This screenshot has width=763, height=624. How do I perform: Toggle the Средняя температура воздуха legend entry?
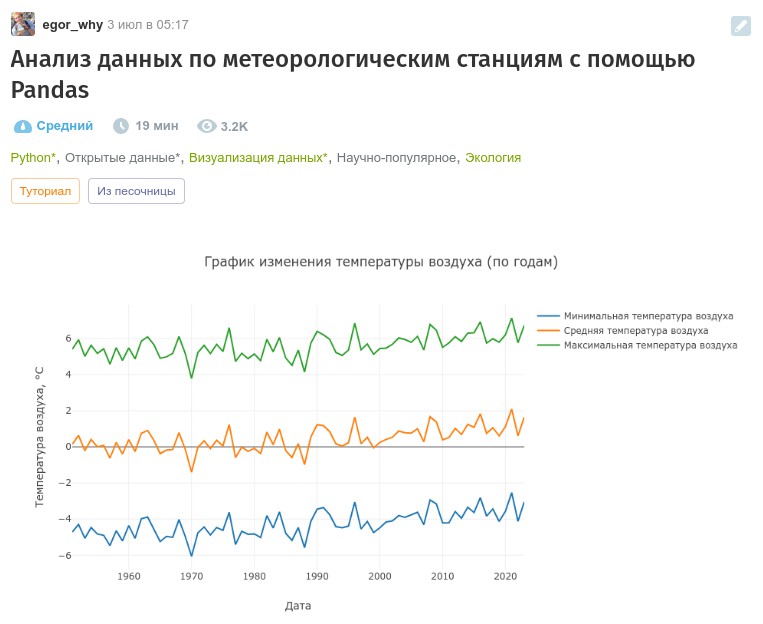(x=636, y=330)
